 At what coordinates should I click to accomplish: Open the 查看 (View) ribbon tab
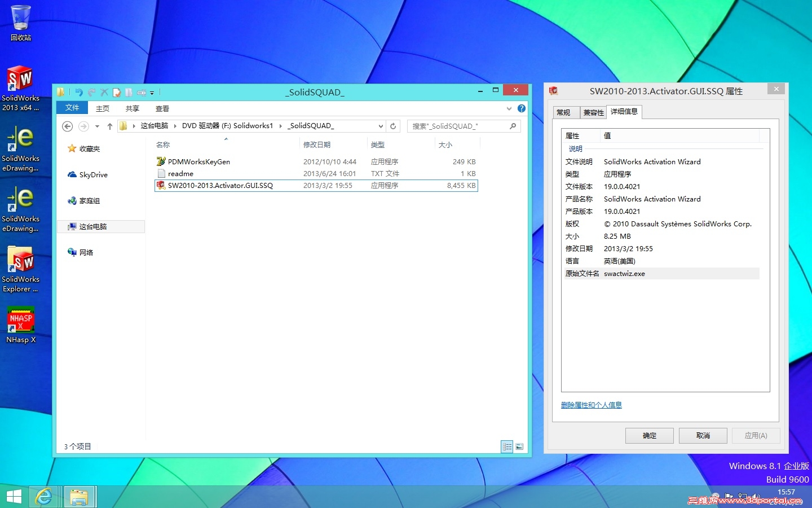click(162, 108)
